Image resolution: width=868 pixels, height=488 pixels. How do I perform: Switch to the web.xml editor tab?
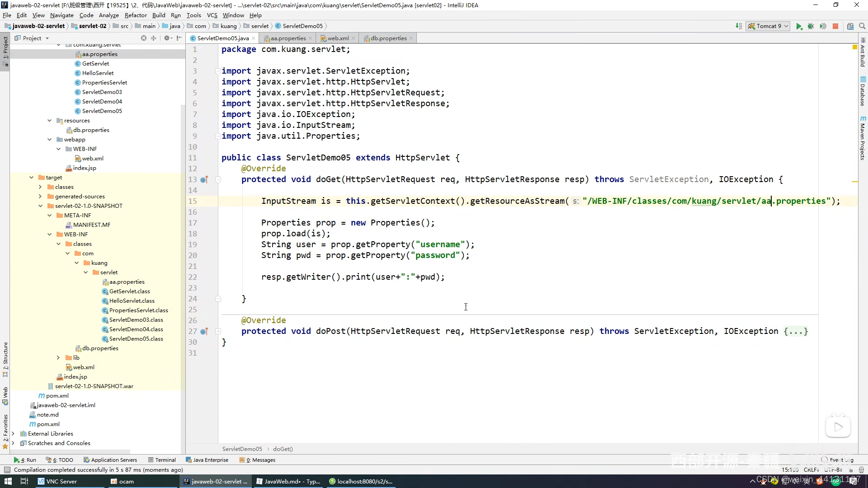pyautogui.click(x=337, y=38)
